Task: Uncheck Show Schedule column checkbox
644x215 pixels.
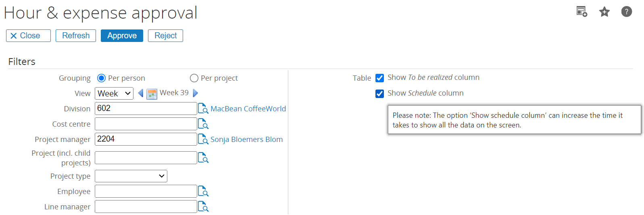Action: click(379, 94)
